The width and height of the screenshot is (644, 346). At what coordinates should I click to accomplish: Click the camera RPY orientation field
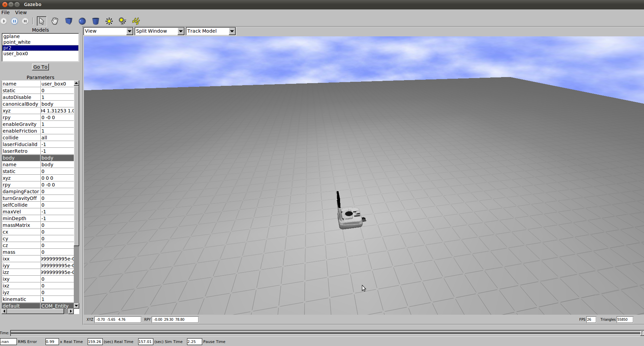175,319
